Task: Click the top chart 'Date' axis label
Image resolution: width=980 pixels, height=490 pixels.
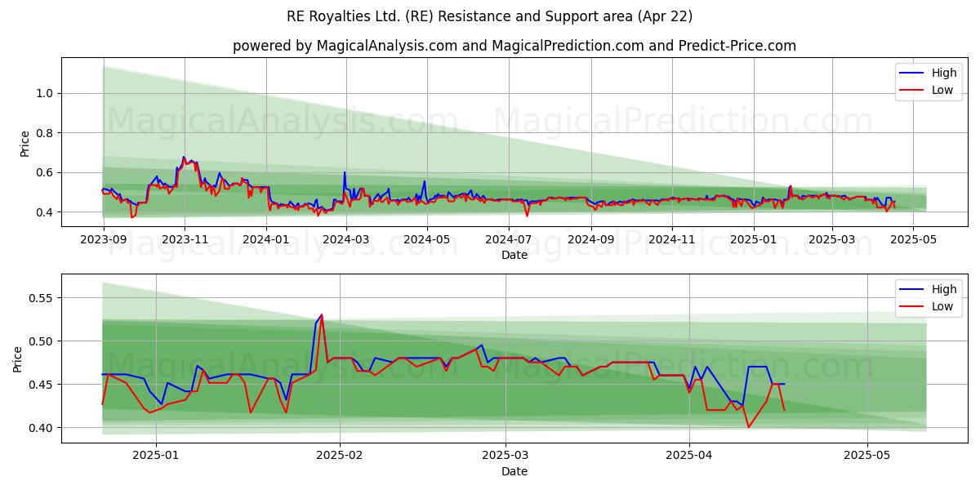Action: pyautogui.click(x=514, y=255)
